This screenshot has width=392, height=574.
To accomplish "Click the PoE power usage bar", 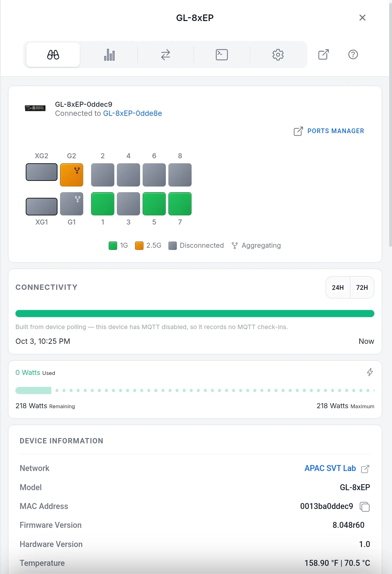I will pyautogui.click(x=195, y=390).
